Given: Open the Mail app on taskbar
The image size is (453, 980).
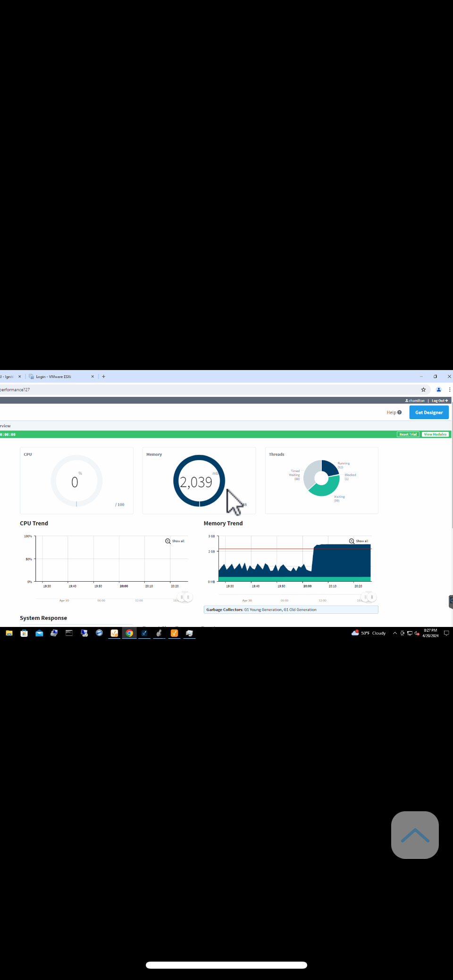Looking at the screenshot, I should (x=39, y=633).
